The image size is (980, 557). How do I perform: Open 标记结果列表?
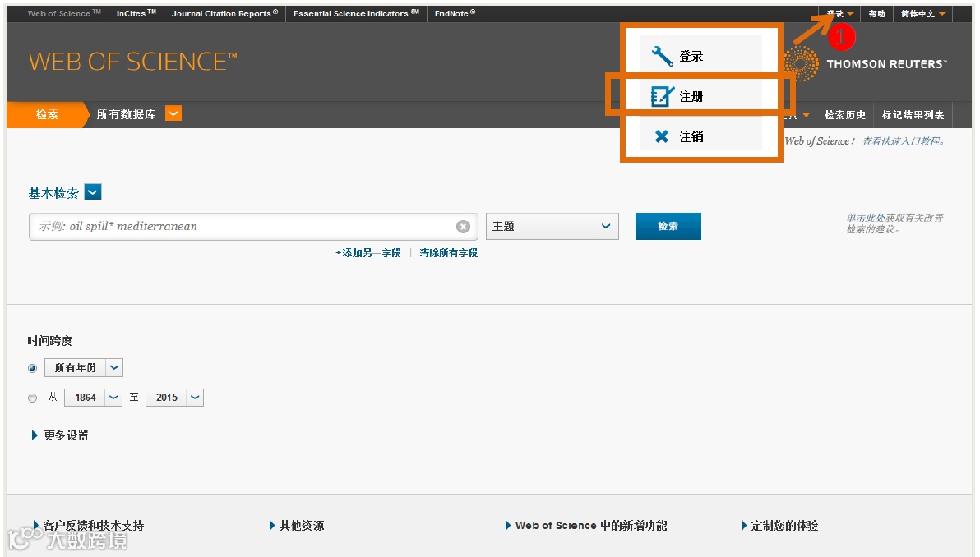tap(913, 115)
